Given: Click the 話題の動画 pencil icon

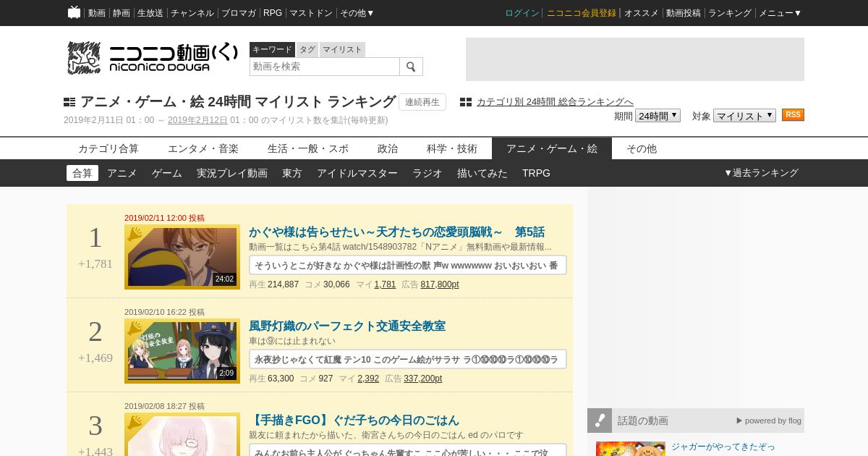Looking at the screenshot, I should (x=600, y=421).
